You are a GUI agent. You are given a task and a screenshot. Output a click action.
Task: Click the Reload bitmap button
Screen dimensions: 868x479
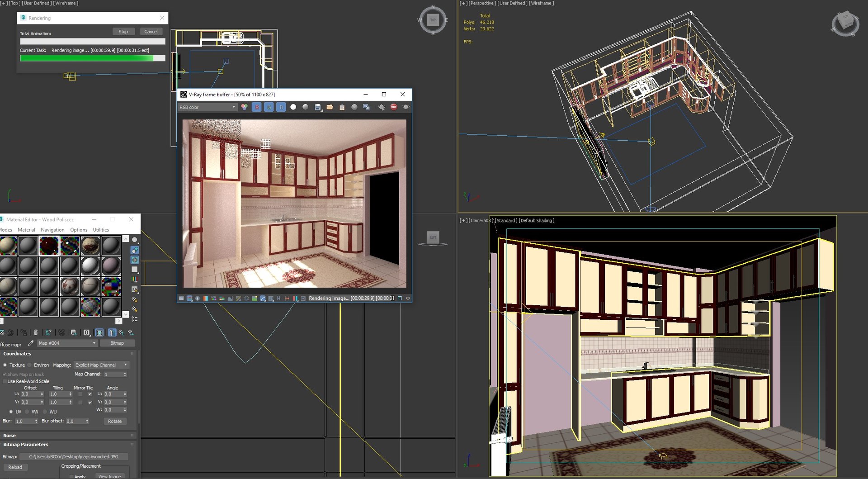15,467
